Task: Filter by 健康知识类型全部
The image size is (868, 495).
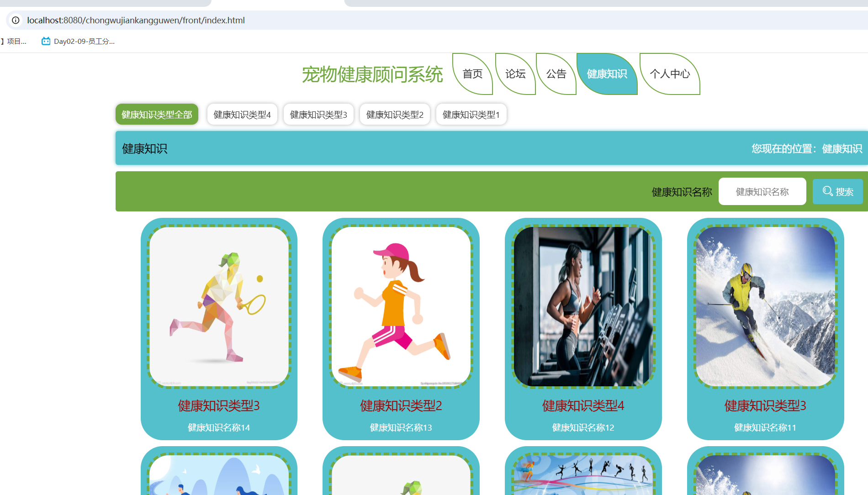Action: click(x=157, y=114)
